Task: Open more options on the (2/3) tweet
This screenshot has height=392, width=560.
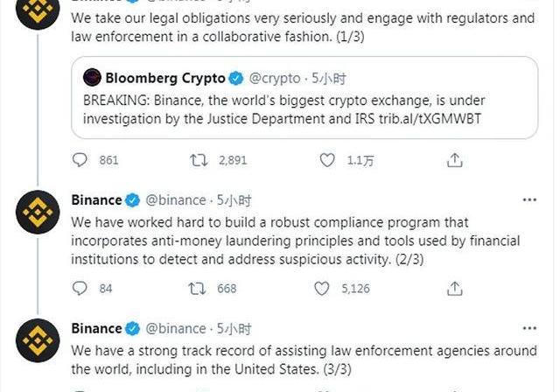Action: (529, 199)
